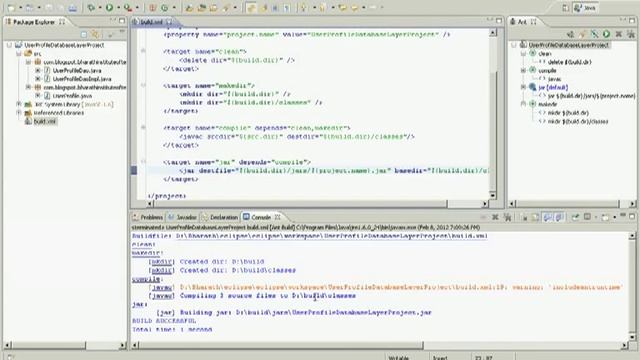The height and width of the screenshot is (360, 640).
Task: Collapse compile target in Ant view
Action: (524, 71)
